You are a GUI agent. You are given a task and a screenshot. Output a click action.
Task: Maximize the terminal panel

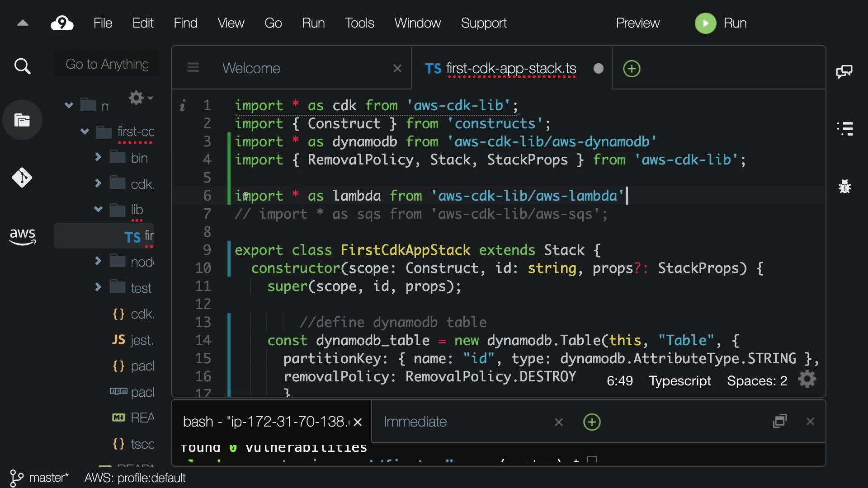tap(780, 421)
